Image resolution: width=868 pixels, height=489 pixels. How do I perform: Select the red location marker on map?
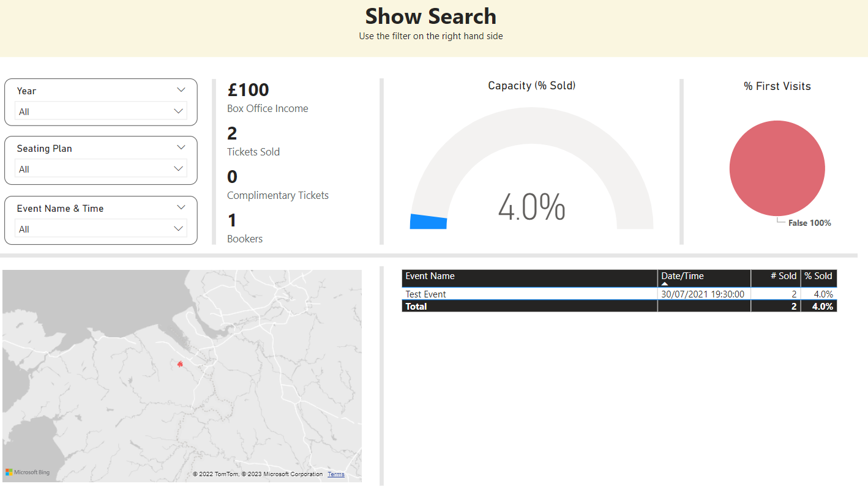[x=179, y=364]
